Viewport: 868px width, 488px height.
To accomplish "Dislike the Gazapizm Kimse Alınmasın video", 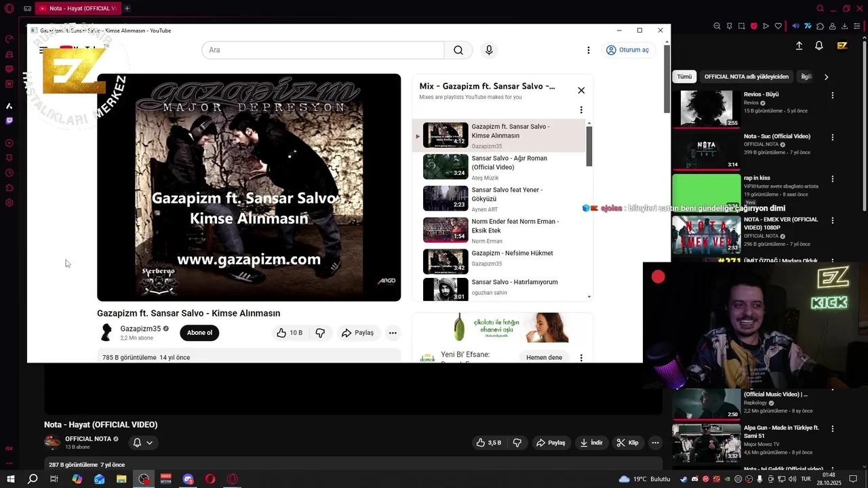I will [x=320, y=333].
